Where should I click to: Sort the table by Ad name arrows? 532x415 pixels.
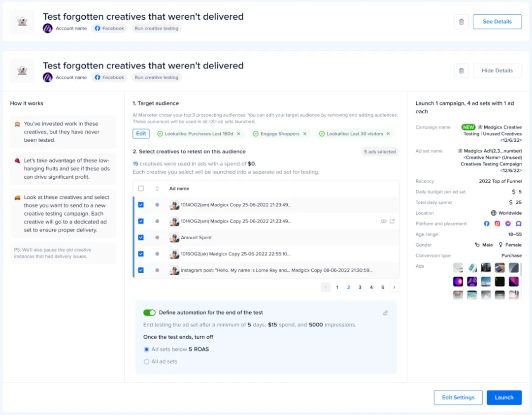[x=157, y=189]
